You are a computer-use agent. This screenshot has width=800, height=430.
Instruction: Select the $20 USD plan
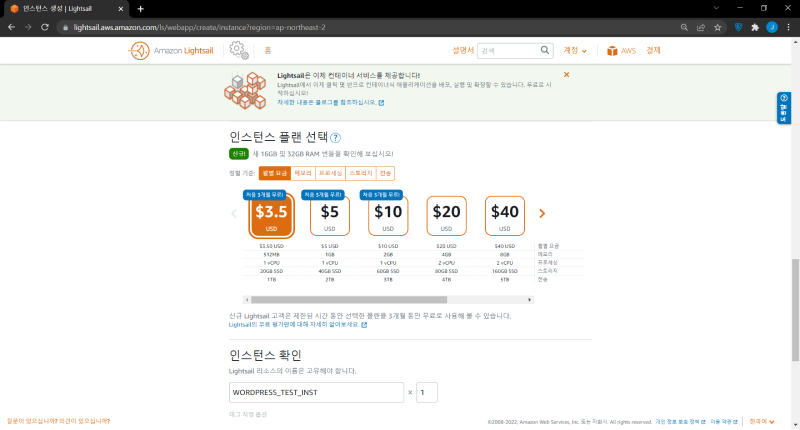coord(446,216)
